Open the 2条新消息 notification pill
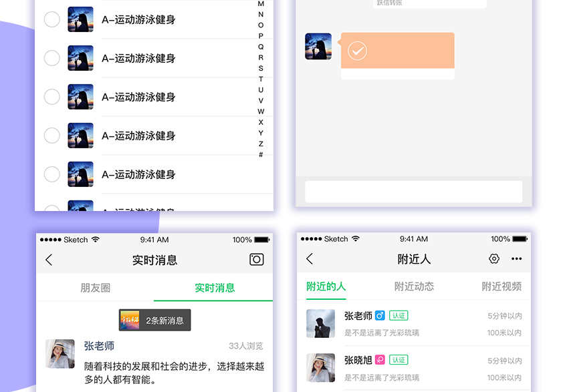567x392 pixels. (x=154, y=320)
